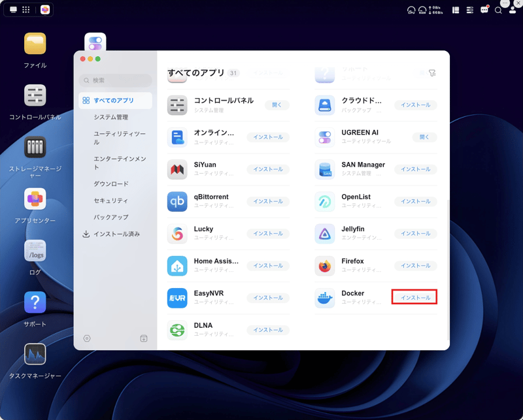Viewport: 523px width, 420px height.
Task: Install Firefox
Action: click(x=415, y=266)
